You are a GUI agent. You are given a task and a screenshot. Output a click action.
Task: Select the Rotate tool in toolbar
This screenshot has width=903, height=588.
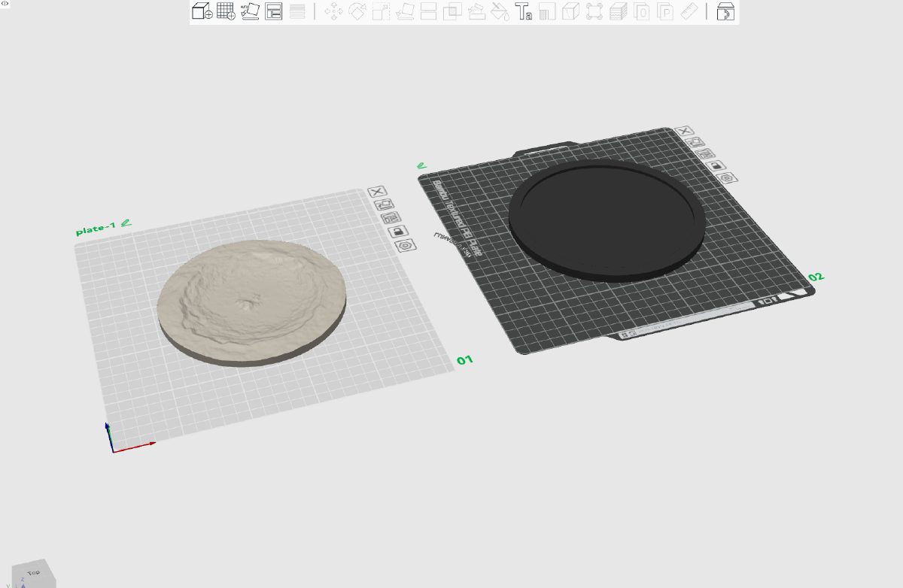[x=357, y=11]
